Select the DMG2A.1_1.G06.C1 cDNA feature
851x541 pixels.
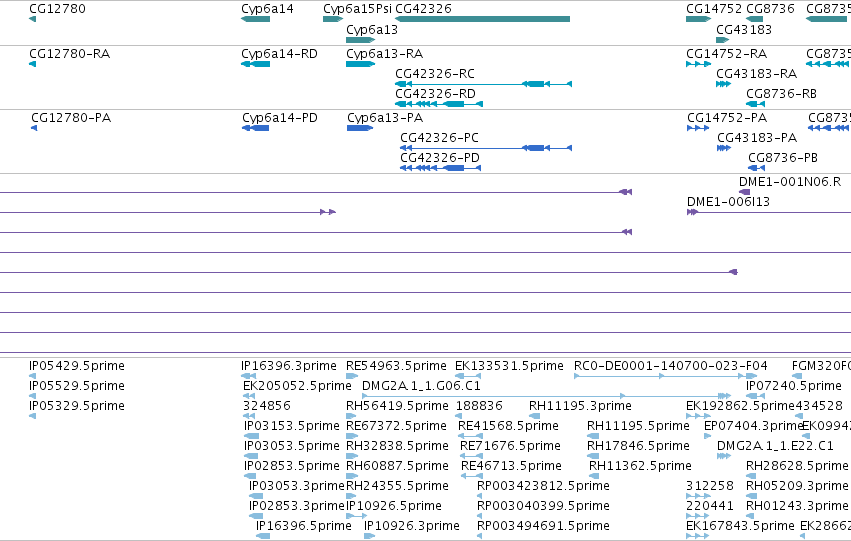pos(546,396)
